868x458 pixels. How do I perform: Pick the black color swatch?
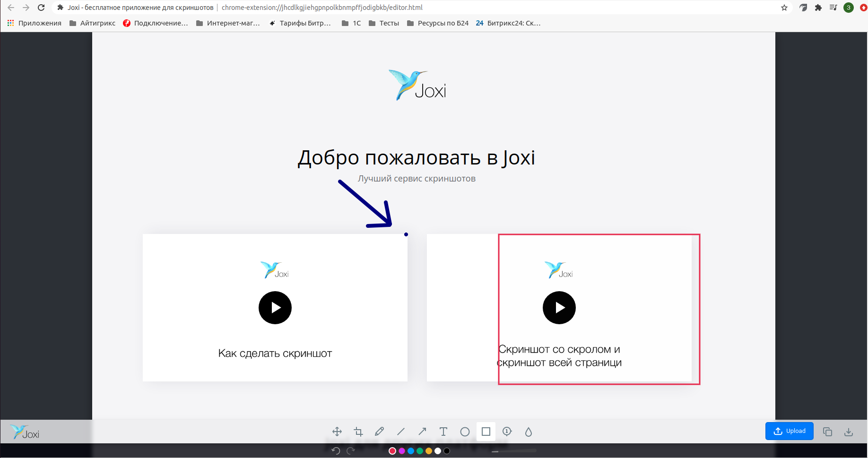447,451
